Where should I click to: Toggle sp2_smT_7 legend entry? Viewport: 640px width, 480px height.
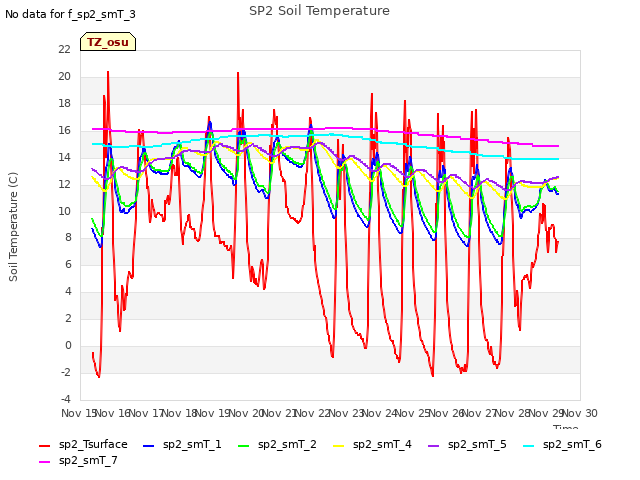[78, 460]
